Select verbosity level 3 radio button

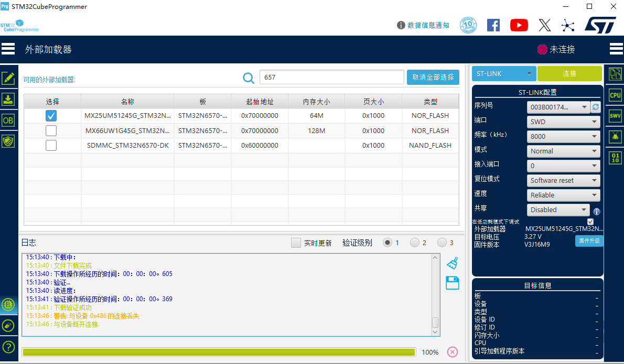pos(442,242)
